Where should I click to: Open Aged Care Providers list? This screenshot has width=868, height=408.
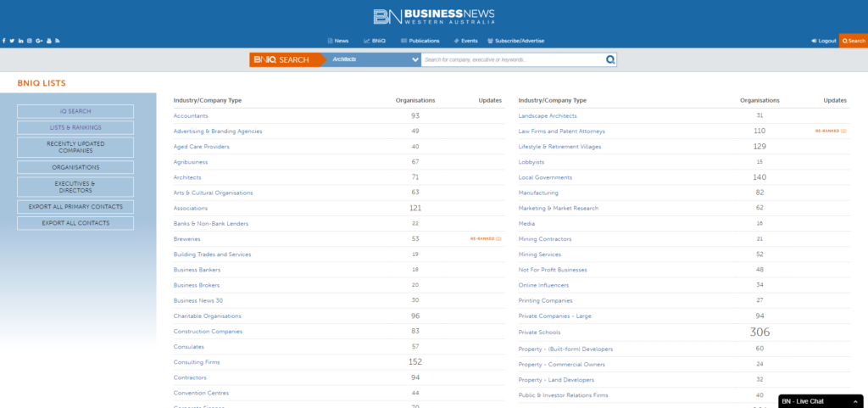click(201, 147)
